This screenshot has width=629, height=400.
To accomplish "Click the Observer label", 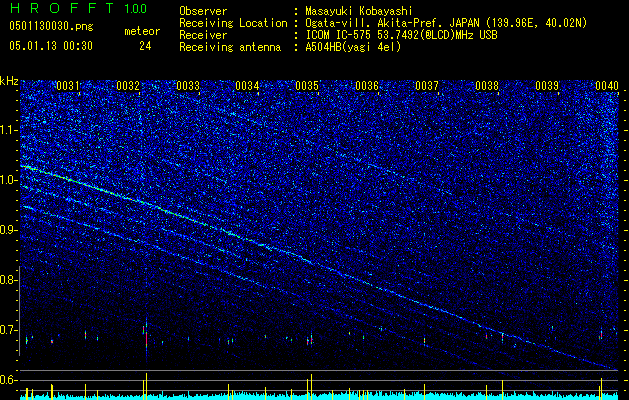I will [x=203, y=11].
